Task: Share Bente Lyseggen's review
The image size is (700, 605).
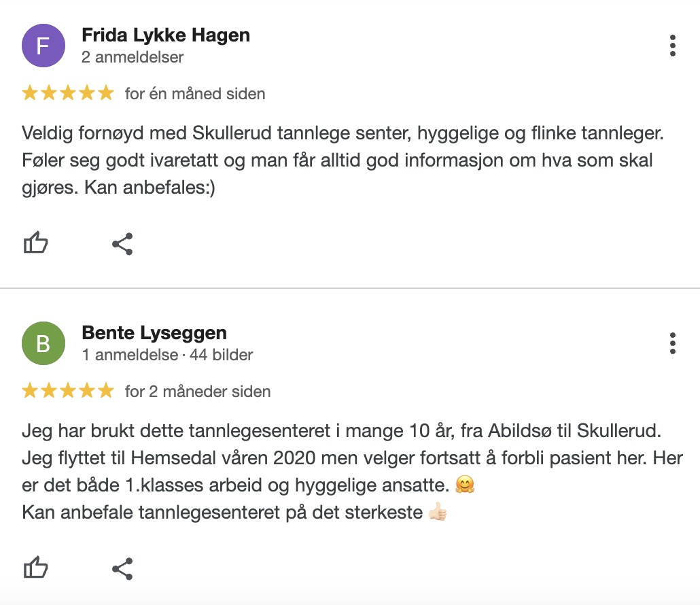Action: click(x=122, y=568)
